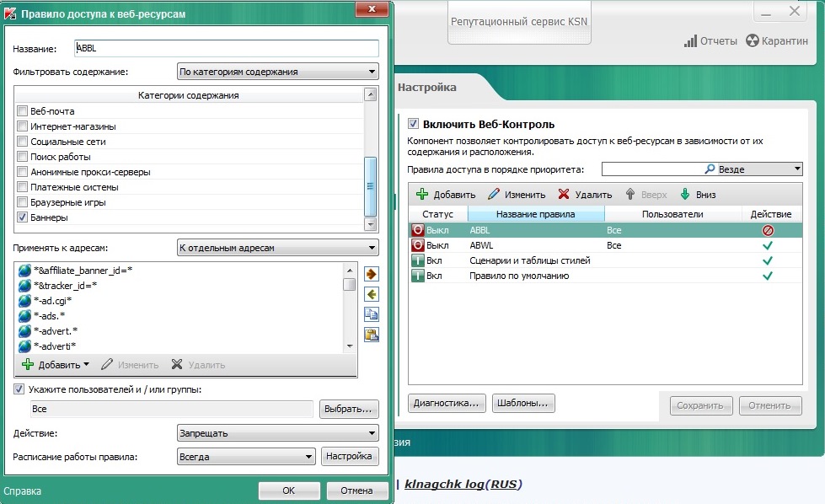Sort by Пользователи column header
This screenshot has width=825, height=504.
(x=673, y=214)
